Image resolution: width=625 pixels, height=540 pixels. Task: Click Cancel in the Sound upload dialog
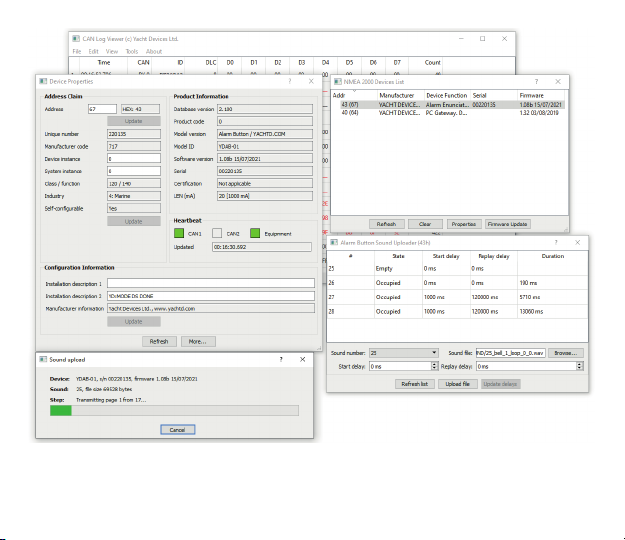(177, 430)
